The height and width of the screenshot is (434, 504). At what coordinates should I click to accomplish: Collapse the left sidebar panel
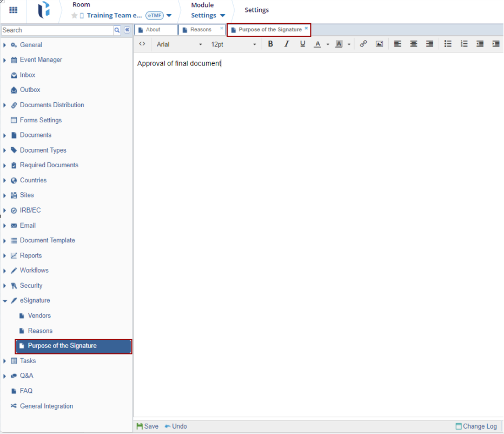point(127,30)
